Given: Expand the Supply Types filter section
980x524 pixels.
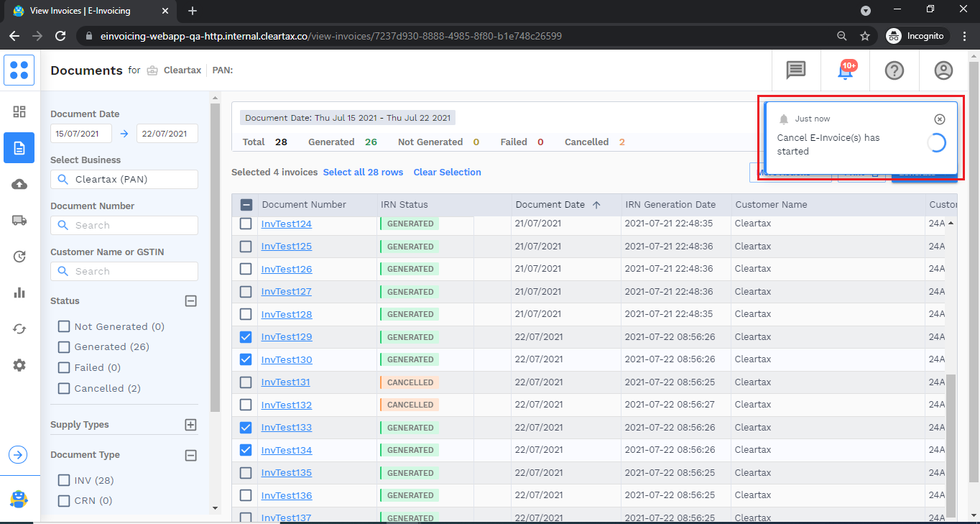Looking at the screenshot, I should 190,425.
